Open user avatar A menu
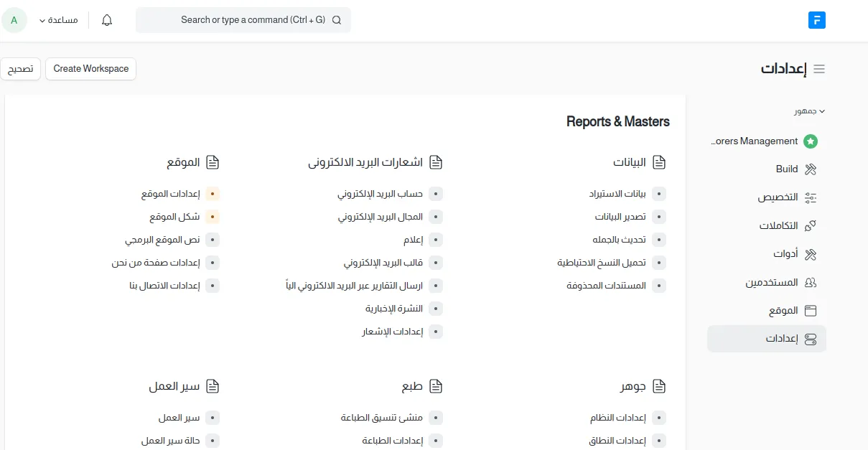 pyautogui.click(x=14, y=20)
